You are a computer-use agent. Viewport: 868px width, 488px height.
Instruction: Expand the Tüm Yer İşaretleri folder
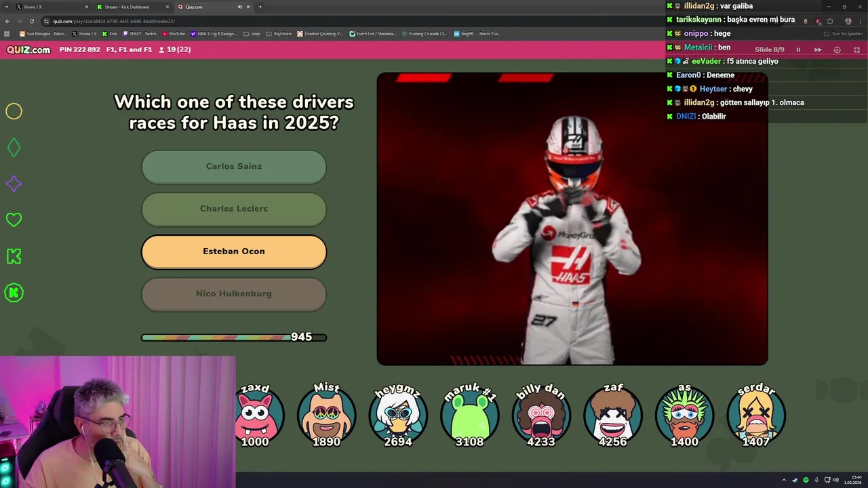pos(843,34)
